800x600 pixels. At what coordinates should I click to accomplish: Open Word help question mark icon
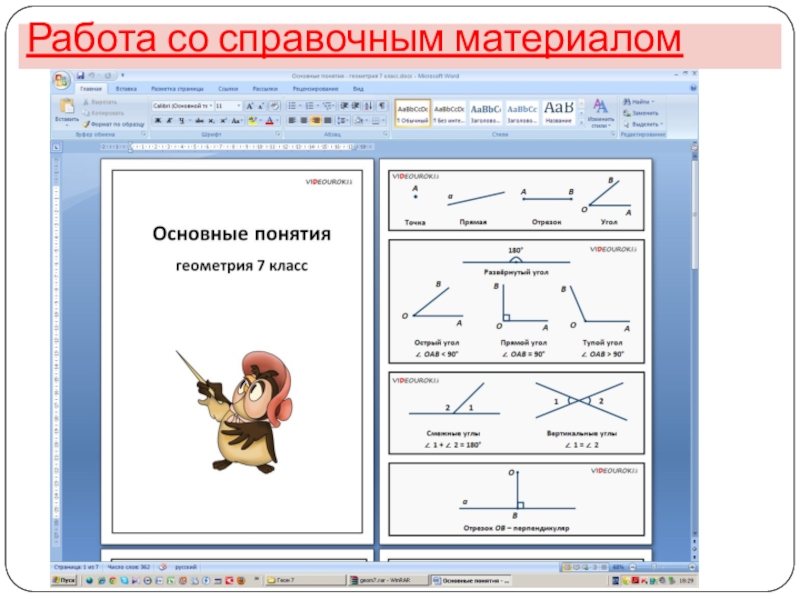(x=693, y=88)
